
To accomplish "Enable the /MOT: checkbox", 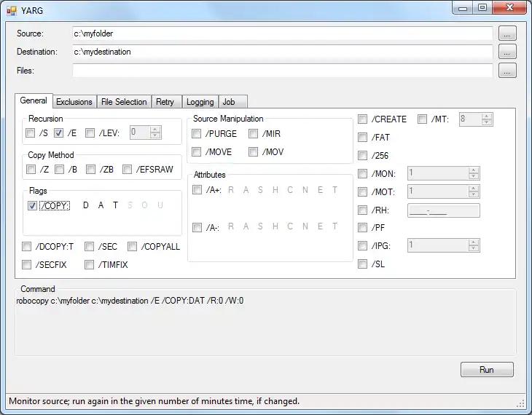I will click(x=363, y=192).
